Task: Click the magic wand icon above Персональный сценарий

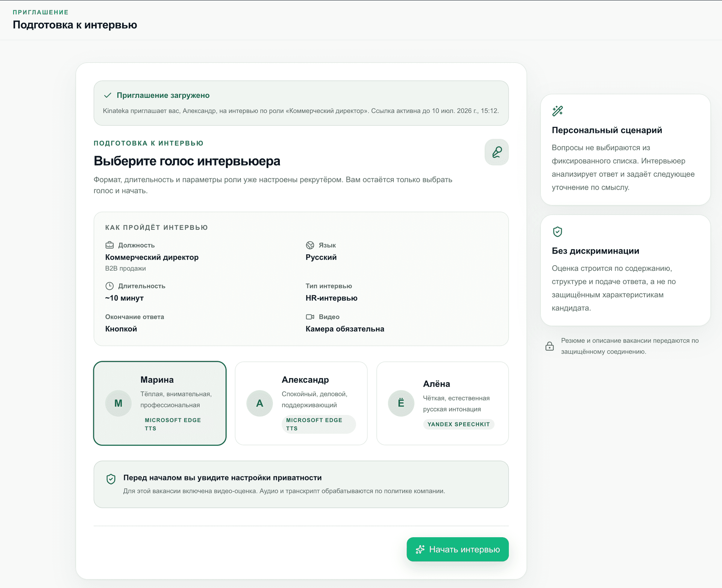Action: pyautogui.click(x=557, y=111)
